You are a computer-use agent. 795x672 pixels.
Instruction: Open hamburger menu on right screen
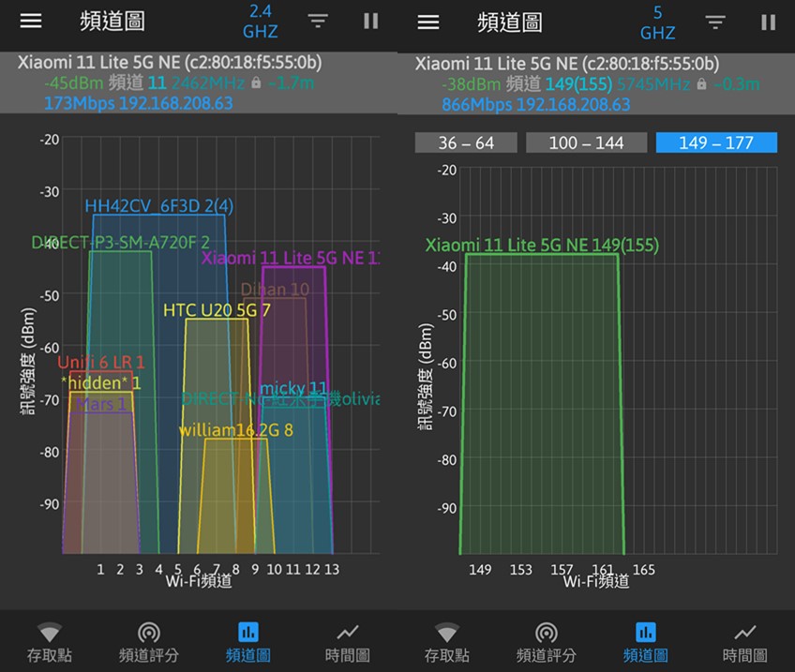tap(428, 22)
